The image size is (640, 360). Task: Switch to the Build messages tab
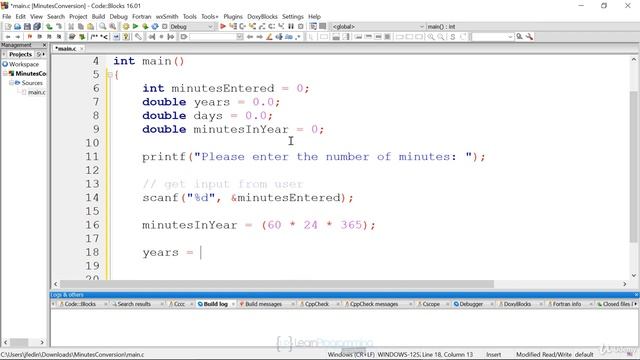[263, 304]
